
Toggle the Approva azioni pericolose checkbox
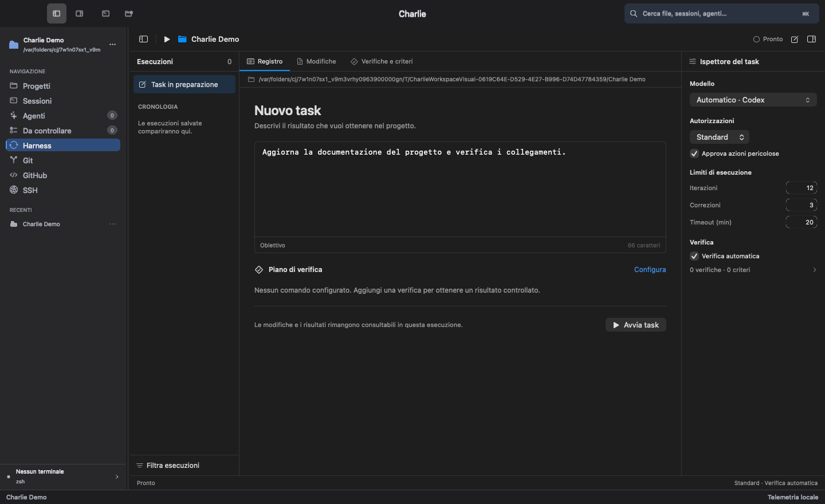pos(694,153)
